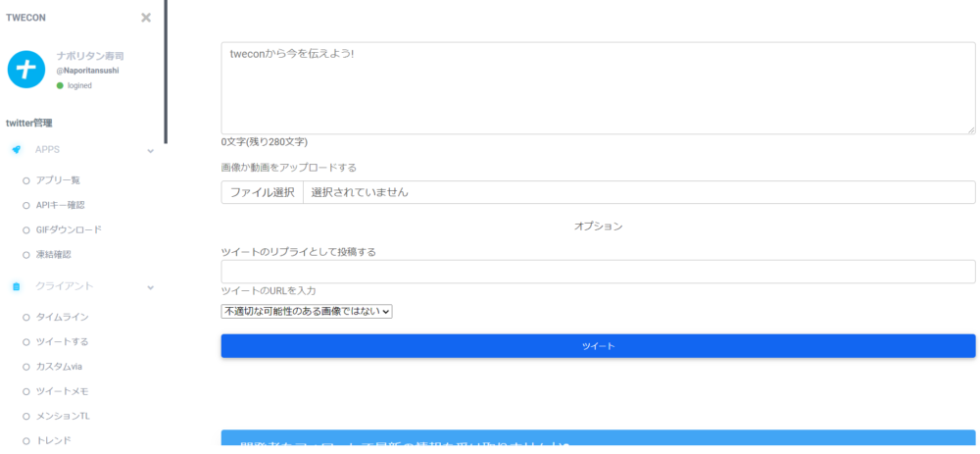Click the @Naporitansushi handle
The width and height of the screenshot is (980, 454).
(87, 71)
